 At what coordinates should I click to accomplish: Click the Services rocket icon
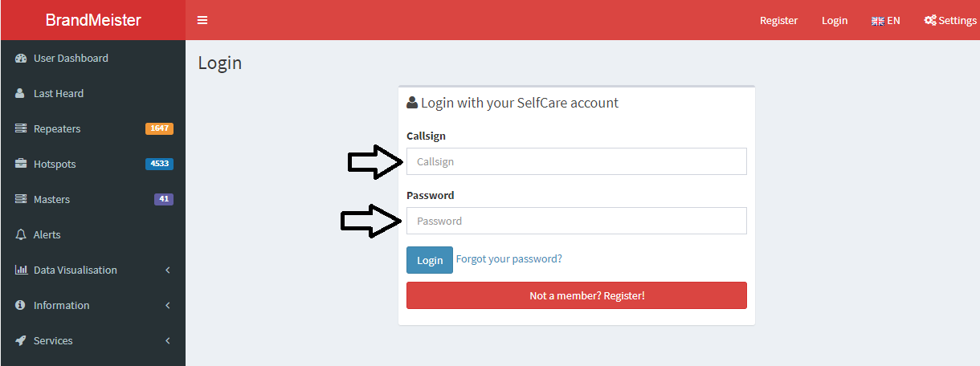(21, 341)
